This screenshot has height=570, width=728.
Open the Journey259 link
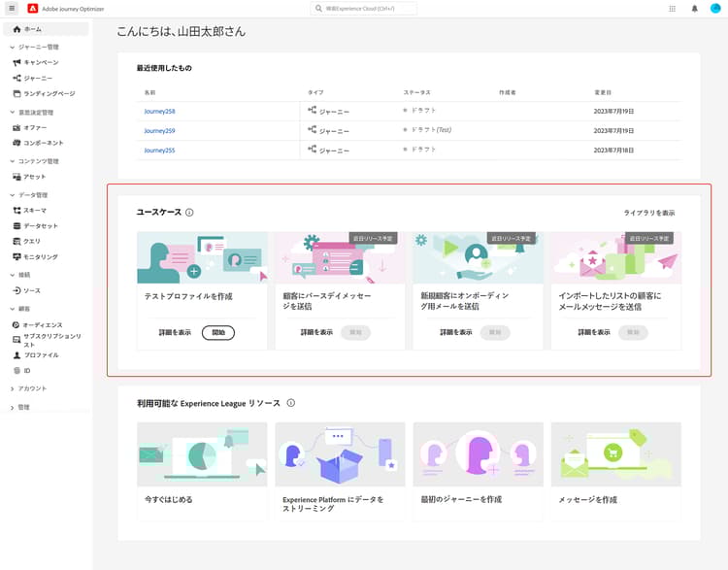159,131
